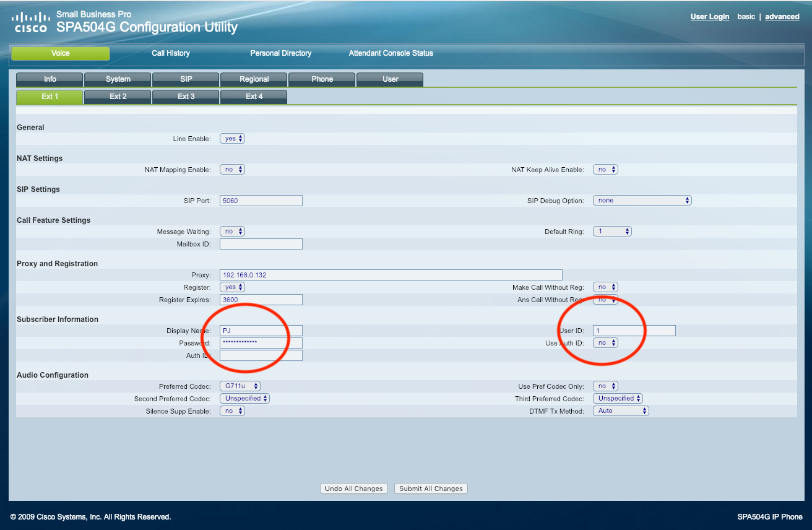This screenshot has height=530, width=812.
Task: Open NAT Keep Alive Enable dropdown
Action: [606, 170]
